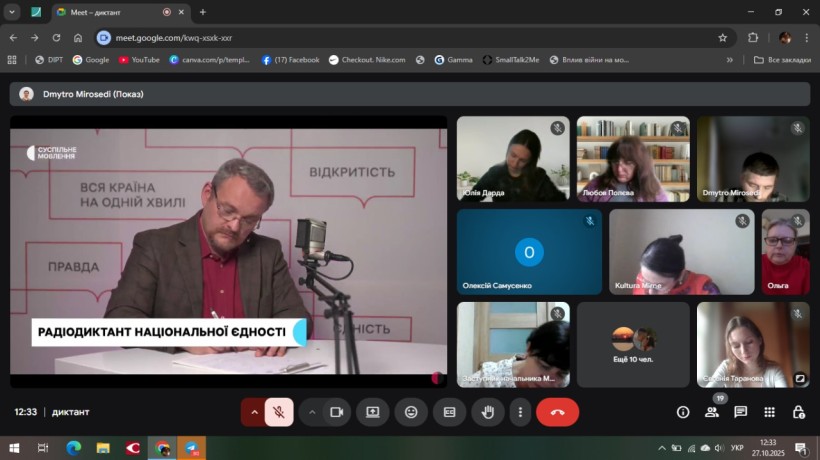This screenshot has width=820, height=460.
Task: Show hidden system tray icons
Action: 662,448
